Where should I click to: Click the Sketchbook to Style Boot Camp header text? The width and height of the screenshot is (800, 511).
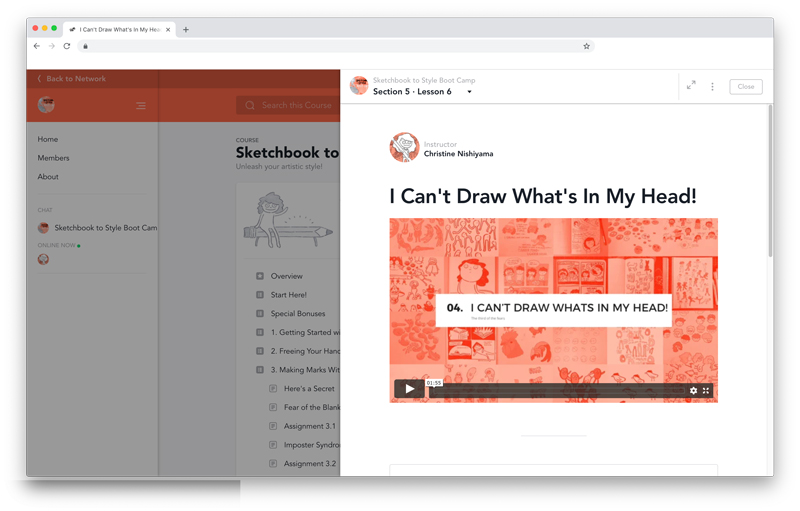coord(424,81)
